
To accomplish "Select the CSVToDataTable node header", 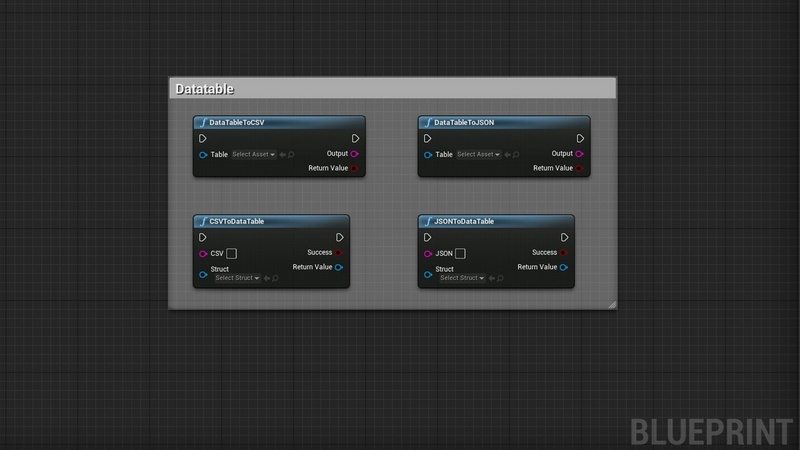I will 271,221.
